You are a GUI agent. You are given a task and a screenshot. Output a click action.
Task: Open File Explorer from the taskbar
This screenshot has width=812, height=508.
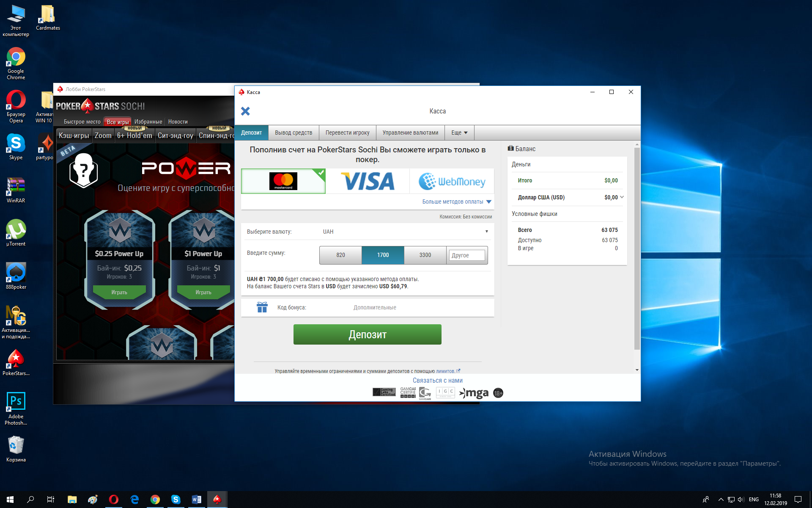click(72, 500)
